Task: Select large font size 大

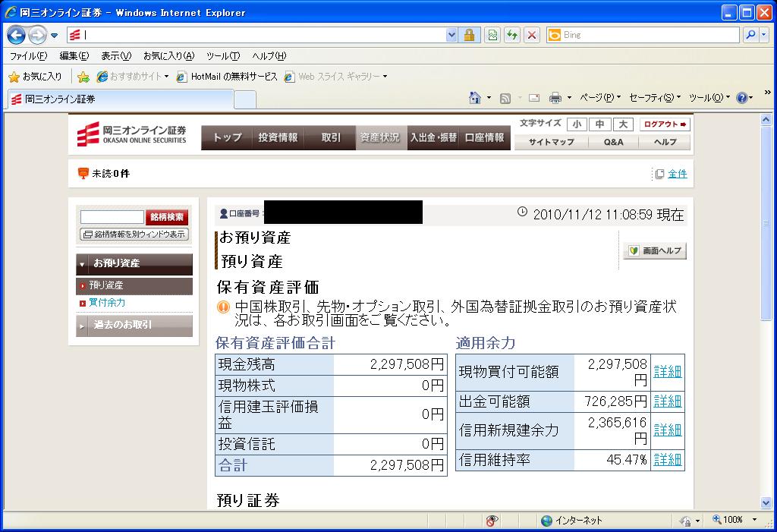Action: 622,124
